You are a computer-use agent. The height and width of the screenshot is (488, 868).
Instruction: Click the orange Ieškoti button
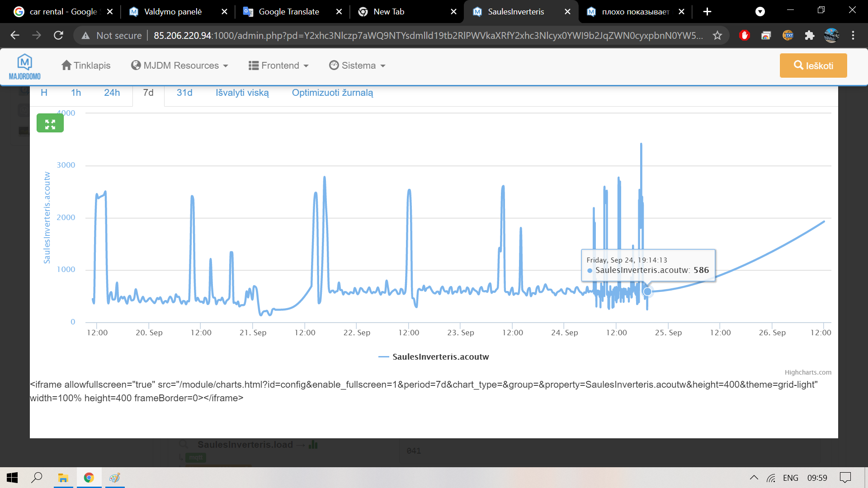coord(813,66)
